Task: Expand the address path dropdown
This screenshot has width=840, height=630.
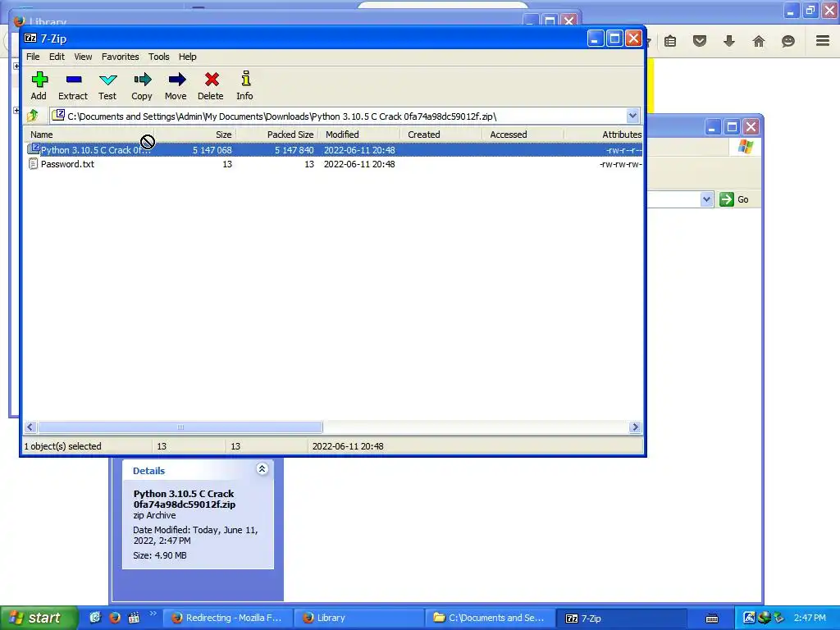Action: (x=632, y=116)
